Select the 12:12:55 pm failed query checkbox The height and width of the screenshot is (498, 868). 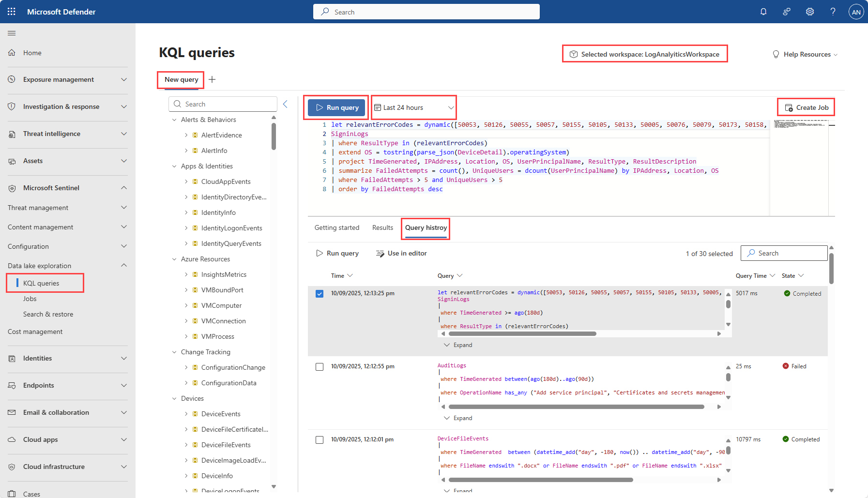click(x=320, y=367)
